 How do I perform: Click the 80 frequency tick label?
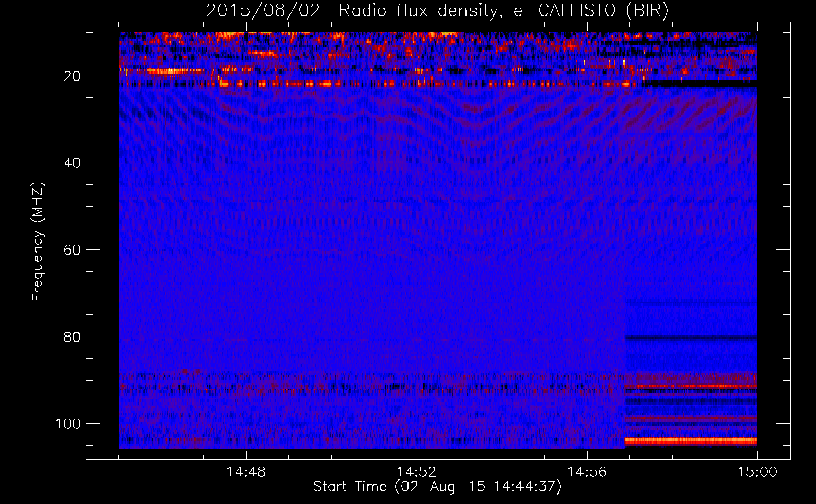73,337
